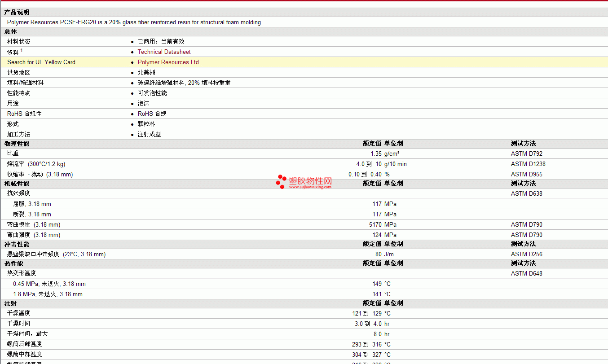
Task: Click the 产品说明 section header
Action: (x=17, y=12)
